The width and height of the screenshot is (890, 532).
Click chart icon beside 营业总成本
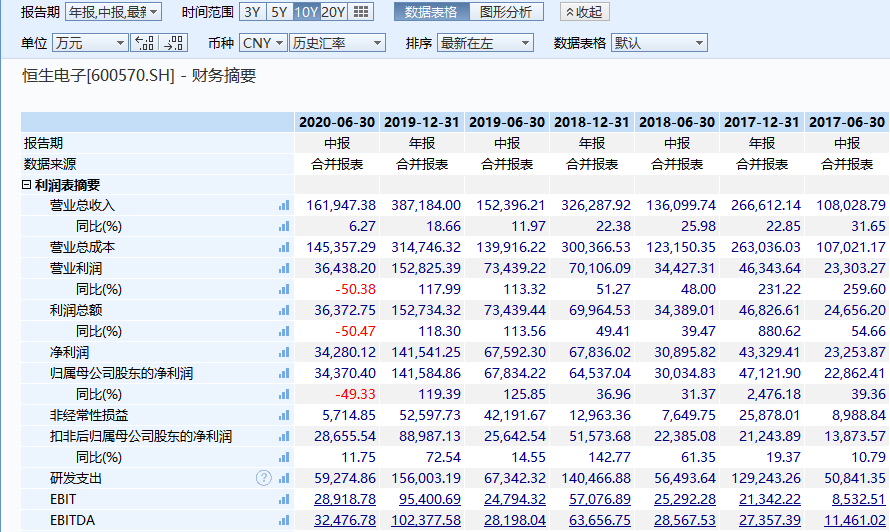(x=284, y=247)
